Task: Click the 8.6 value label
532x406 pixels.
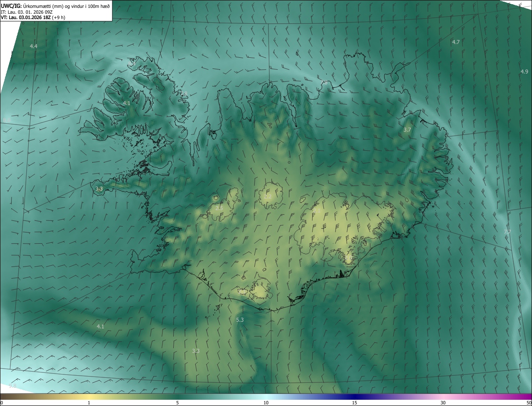Action: click(7, 120)
